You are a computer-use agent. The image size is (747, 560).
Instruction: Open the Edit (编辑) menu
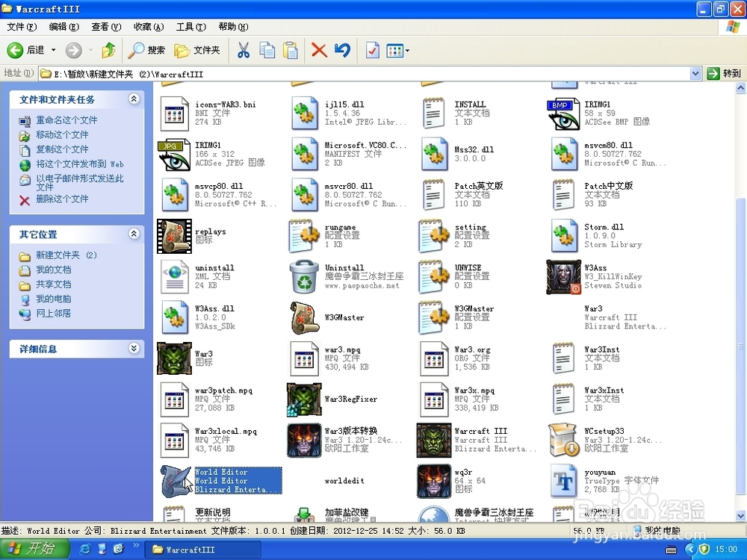(63, 27)
